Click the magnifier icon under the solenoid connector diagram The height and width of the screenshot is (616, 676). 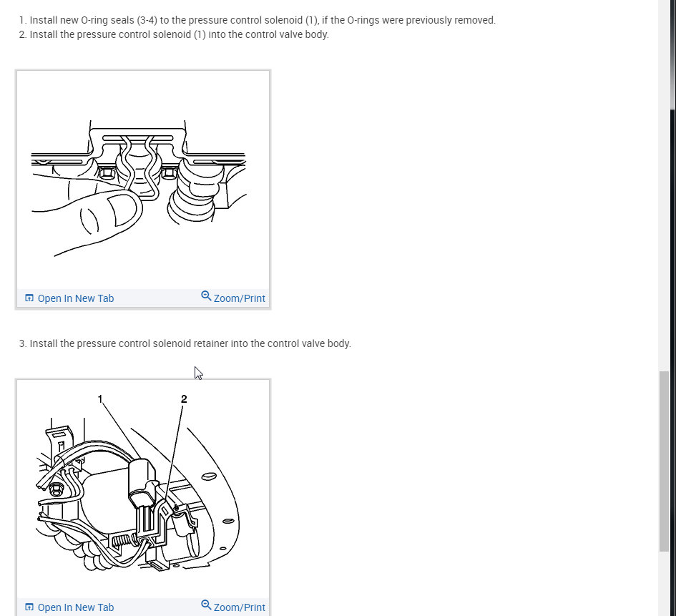pos(206,605)
